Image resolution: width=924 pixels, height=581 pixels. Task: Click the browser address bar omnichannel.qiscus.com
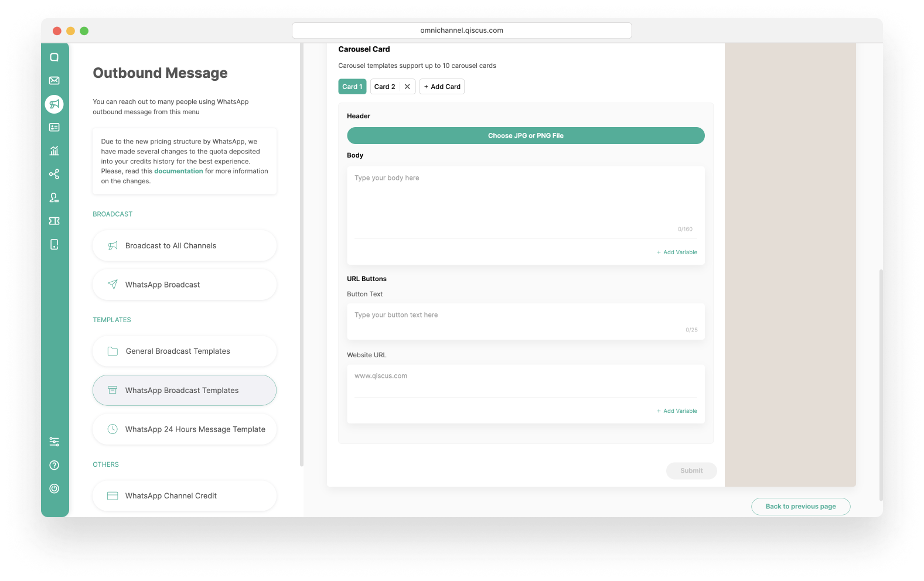click(462, 30)
